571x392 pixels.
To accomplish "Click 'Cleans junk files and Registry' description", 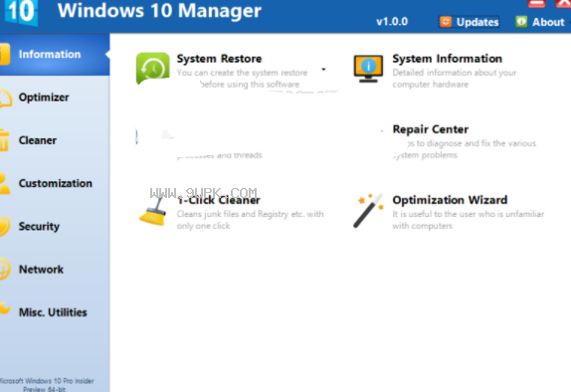I will (250, 220).
